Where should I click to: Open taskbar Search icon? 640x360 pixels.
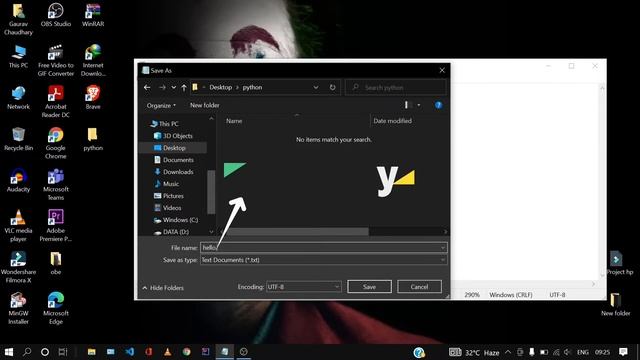tap(27, 352)
